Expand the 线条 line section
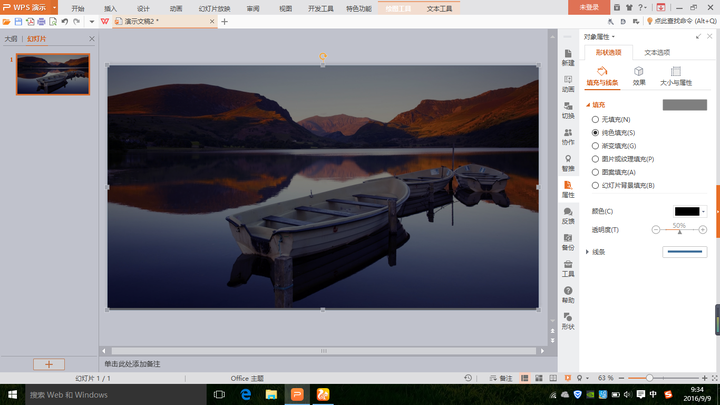 [587, 252]
